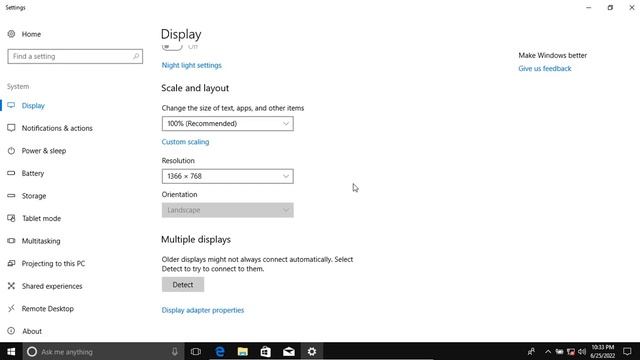Open the Store app from the taskbar
The height and width of the screenshot is (360, 640).
coord(266,351)
